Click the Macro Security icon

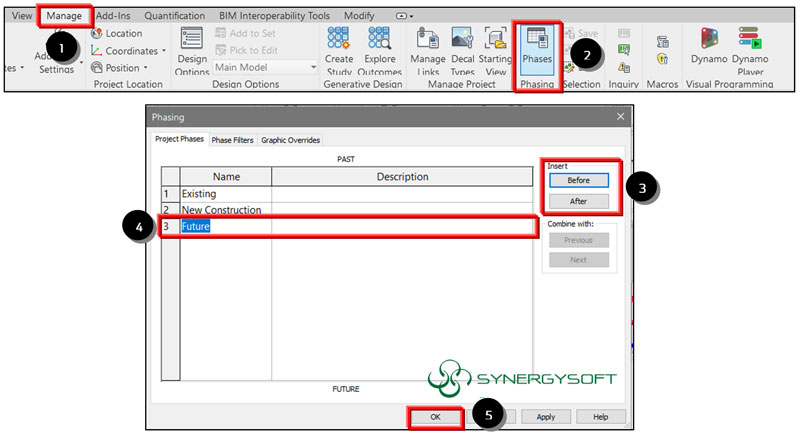click(x=662, y=59)
